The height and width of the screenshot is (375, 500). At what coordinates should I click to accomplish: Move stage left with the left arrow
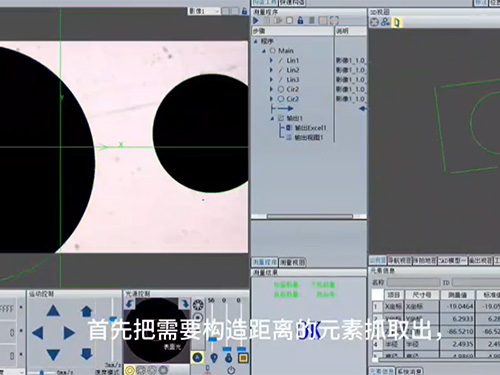point(38,333)
